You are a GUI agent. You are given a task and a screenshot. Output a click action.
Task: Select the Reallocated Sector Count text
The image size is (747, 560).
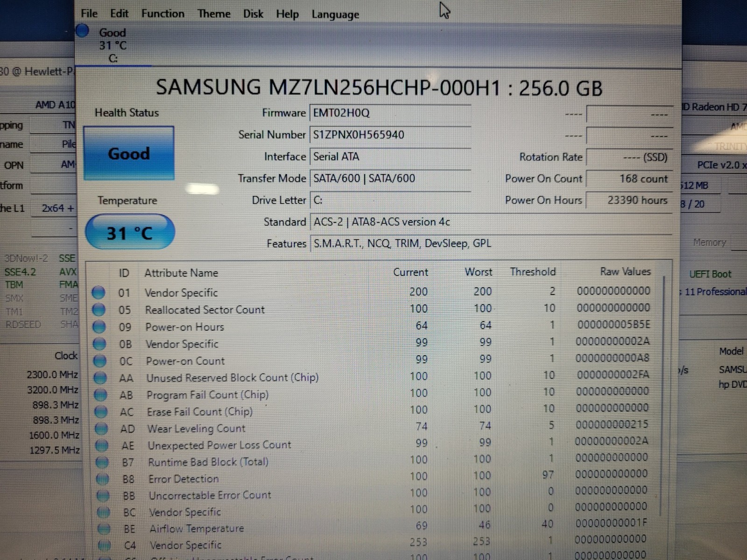[x=205, y=310]
